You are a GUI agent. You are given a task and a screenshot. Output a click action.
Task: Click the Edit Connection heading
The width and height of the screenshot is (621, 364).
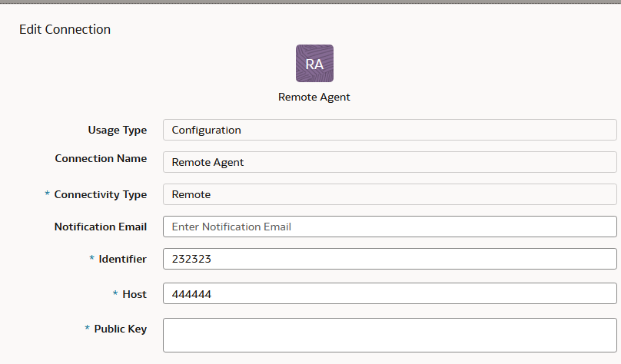click(x=65, y=29)
